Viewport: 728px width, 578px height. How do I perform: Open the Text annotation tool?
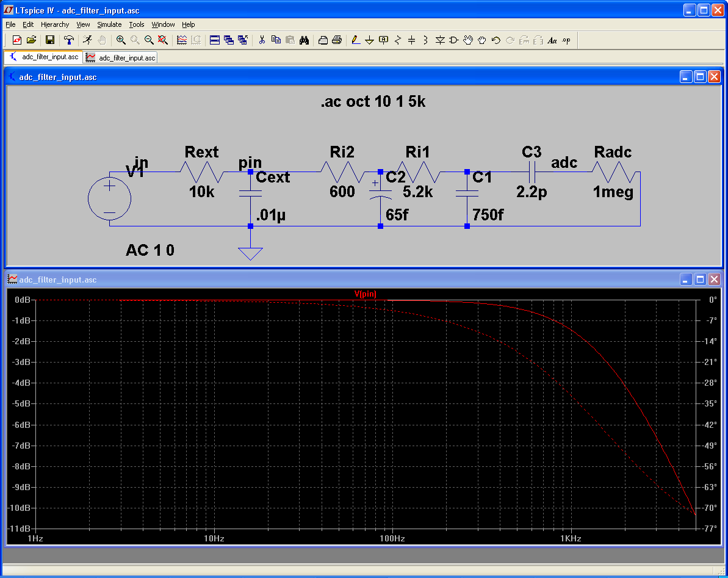(552, 40)
